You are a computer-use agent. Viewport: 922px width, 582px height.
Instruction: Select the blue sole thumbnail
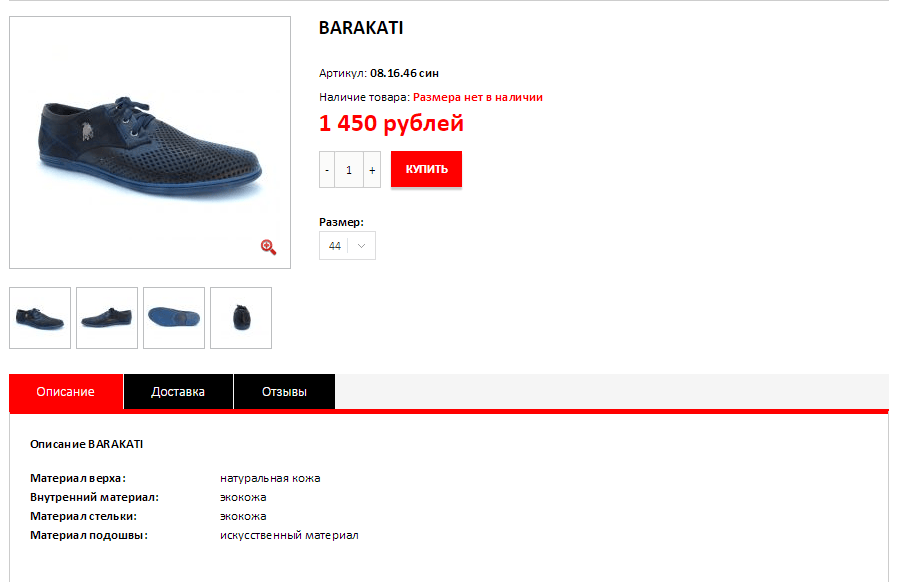click(174, 318)
